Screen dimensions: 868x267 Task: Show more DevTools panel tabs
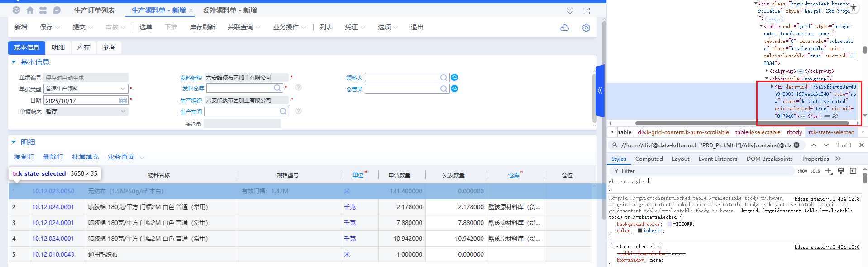click(838, 159)
